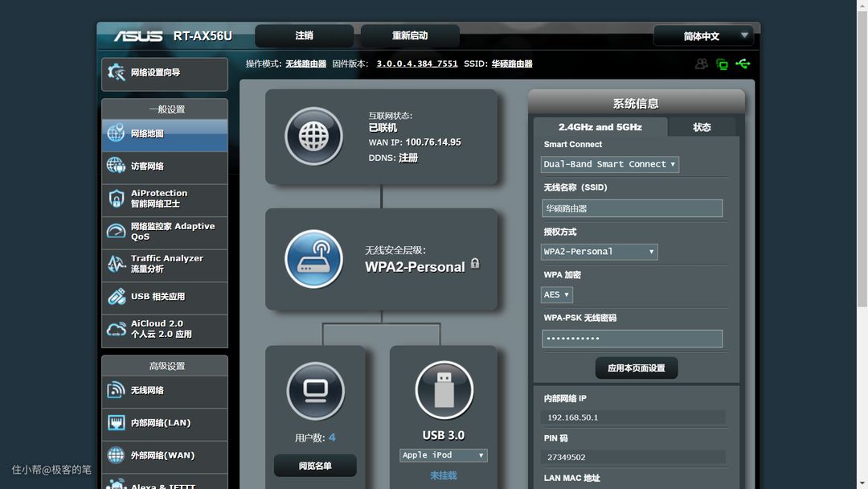Switch to the 状态 tab

coord(702,127)
